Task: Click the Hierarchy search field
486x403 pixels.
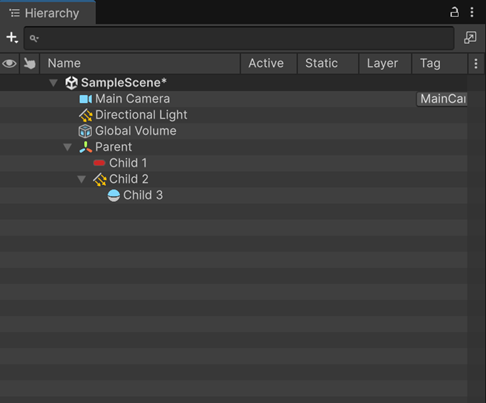Action: pos(239,38)
